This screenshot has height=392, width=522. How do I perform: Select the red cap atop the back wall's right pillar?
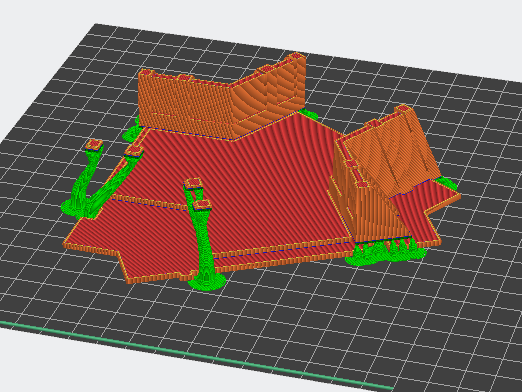297,56
